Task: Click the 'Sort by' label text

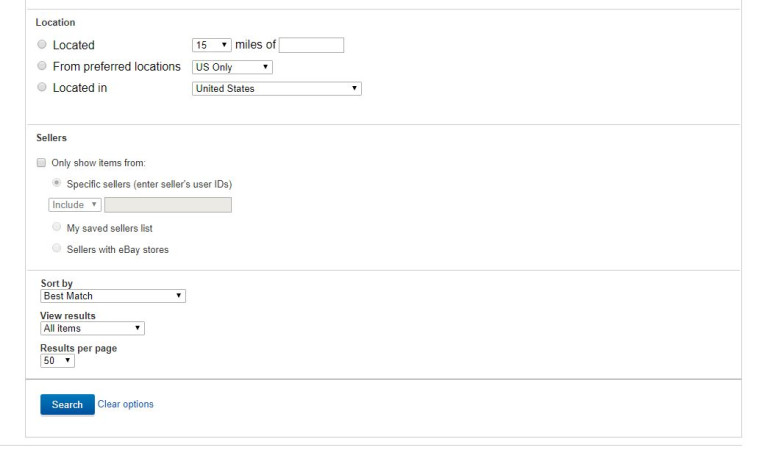Action: (57, 284)
